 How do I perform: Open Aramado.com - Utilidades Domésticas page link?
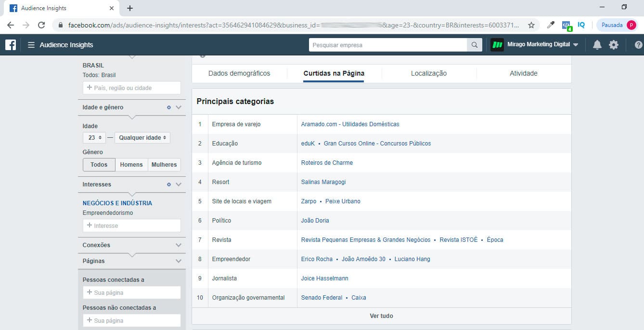350,124
